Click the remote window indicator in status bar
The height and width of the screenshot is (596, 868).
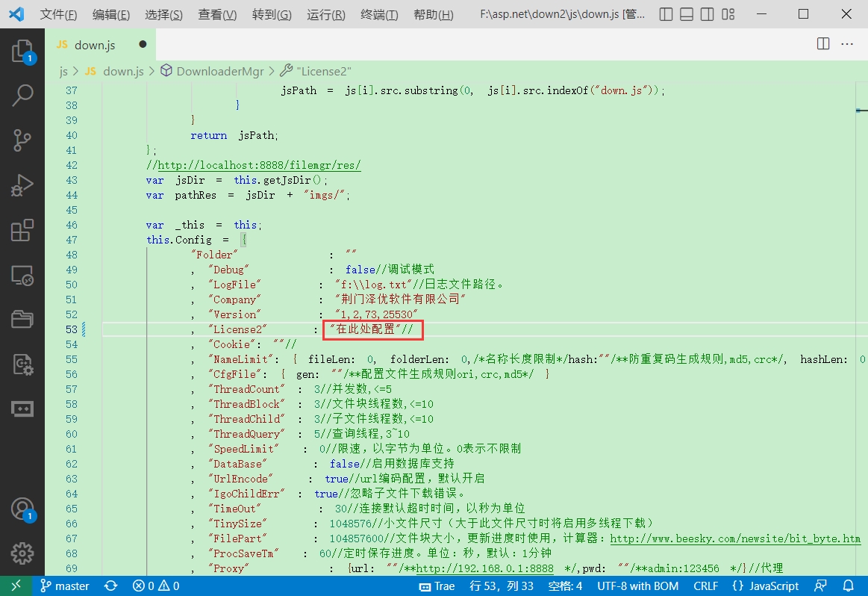(x=16, y=586)
